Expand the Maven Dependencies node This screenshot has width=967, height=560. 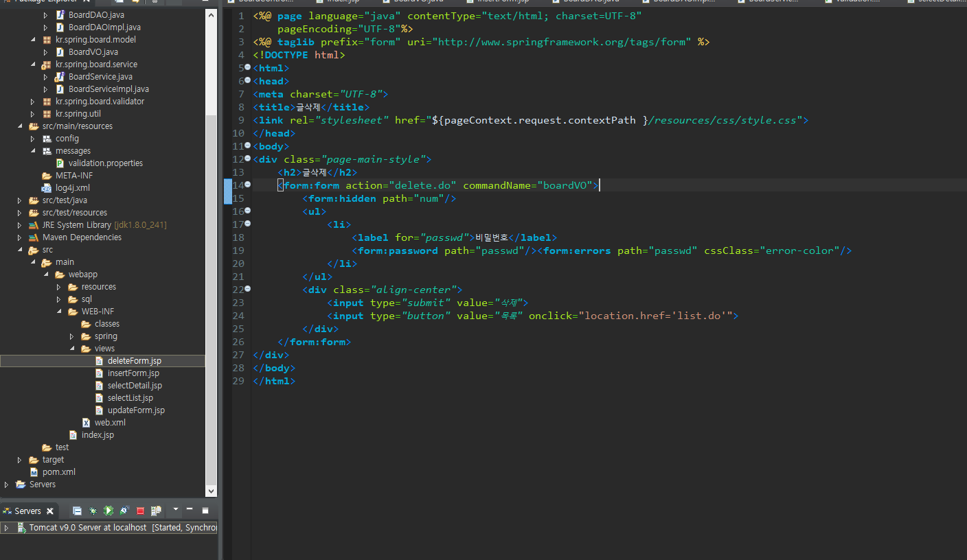[x=20, y=237]
